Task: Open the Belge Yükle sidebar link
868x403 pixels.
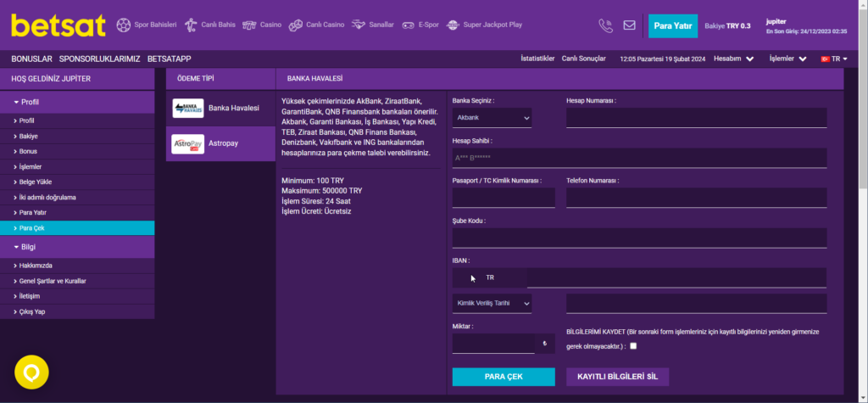Action: click(77, 182)
